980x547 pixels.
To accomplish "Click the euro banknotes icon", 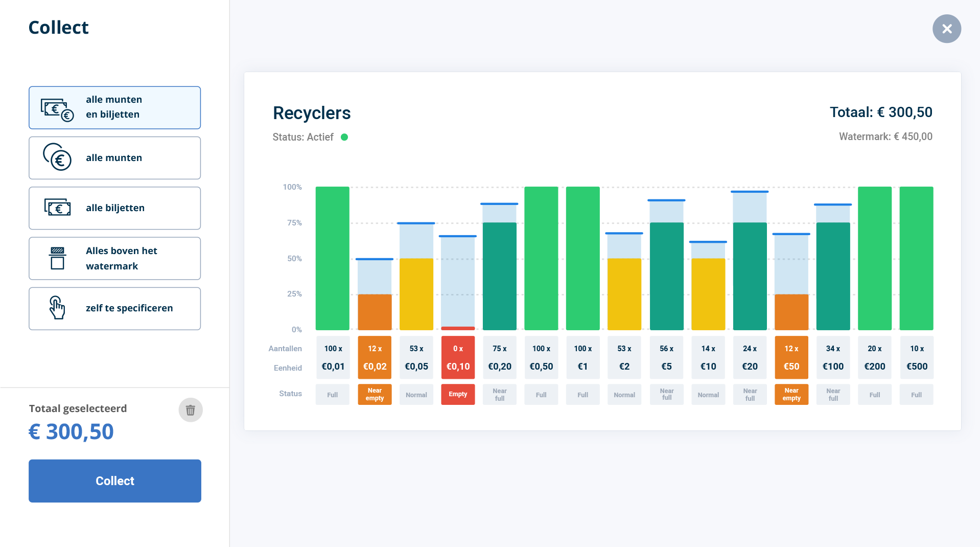I will 57,208.
